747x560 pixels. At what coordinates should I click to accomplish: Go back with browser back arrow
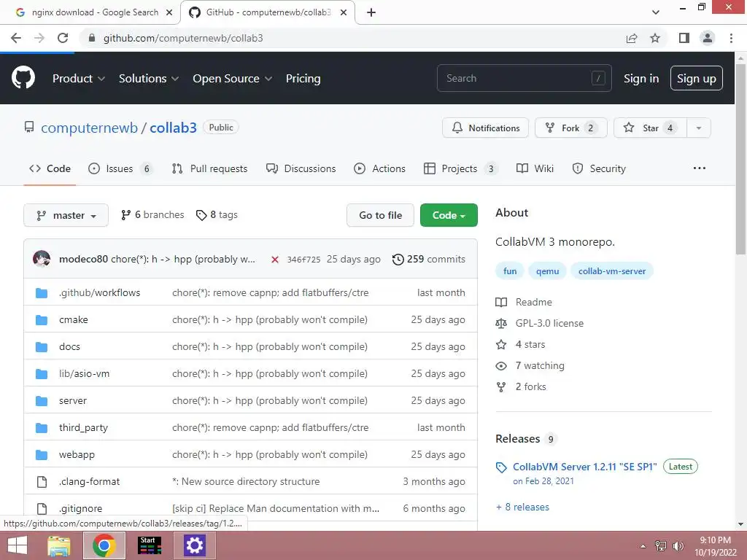[x=16, y=38]
